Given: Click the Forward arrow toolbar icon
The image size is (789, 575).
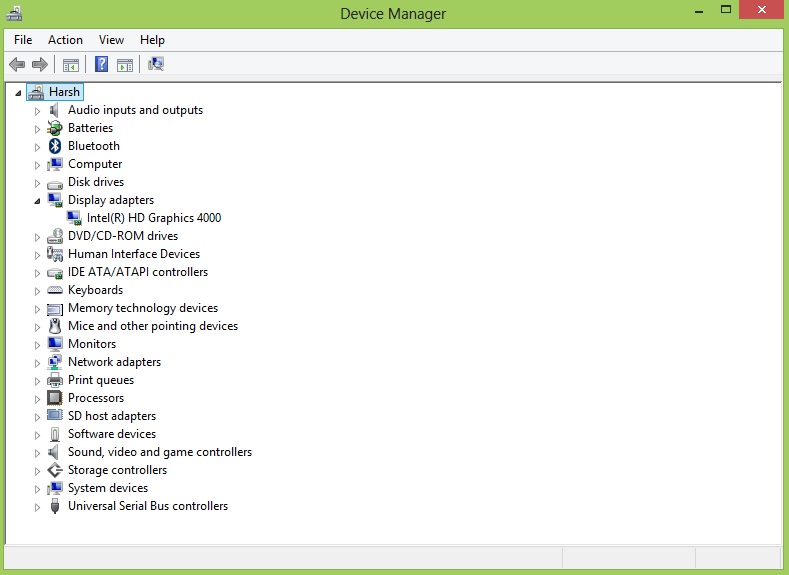Looking at the screenshot, I should point(40,64).
